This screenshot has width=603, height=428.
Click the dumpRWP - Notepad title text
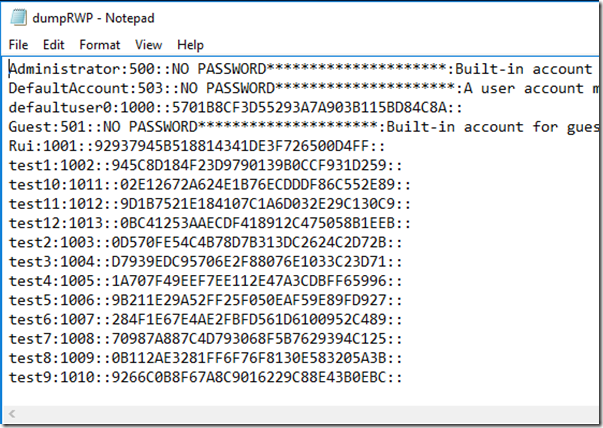click(x=93, y=18)
